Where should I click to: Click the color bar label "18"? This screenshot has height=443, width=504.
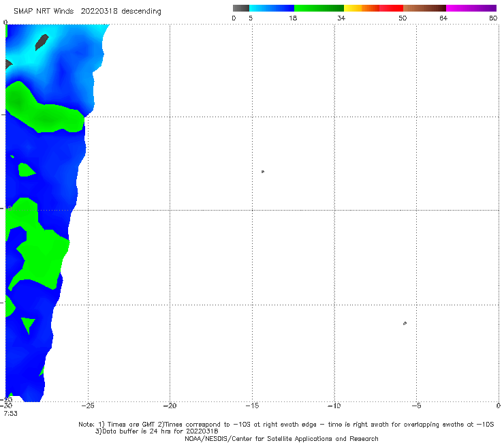pyautogui.click(x=293, y=18)
